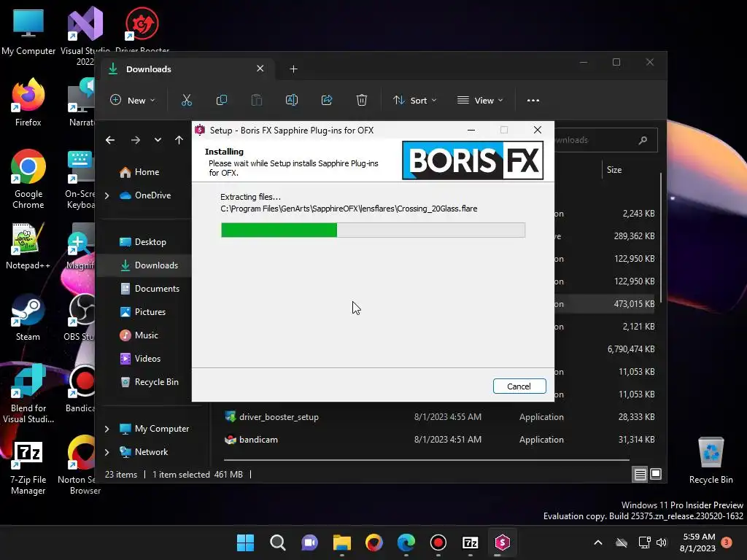Open Recycle Bin in the Explorer sidebar

(150, 382)
